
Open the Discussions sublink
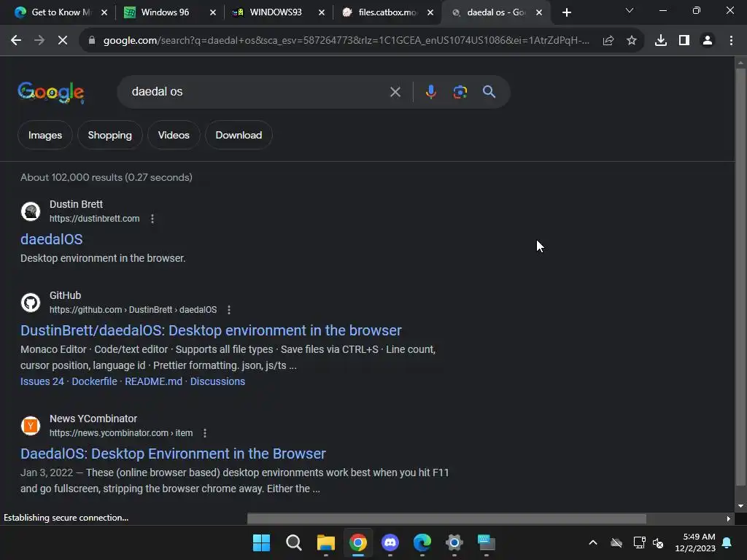(217, 381)
